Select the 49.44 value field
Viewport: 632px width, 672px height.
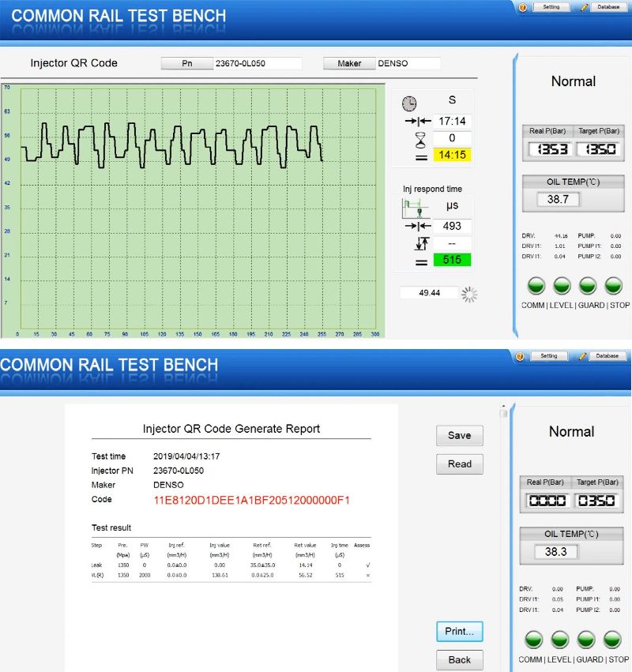tap(429, 293)
